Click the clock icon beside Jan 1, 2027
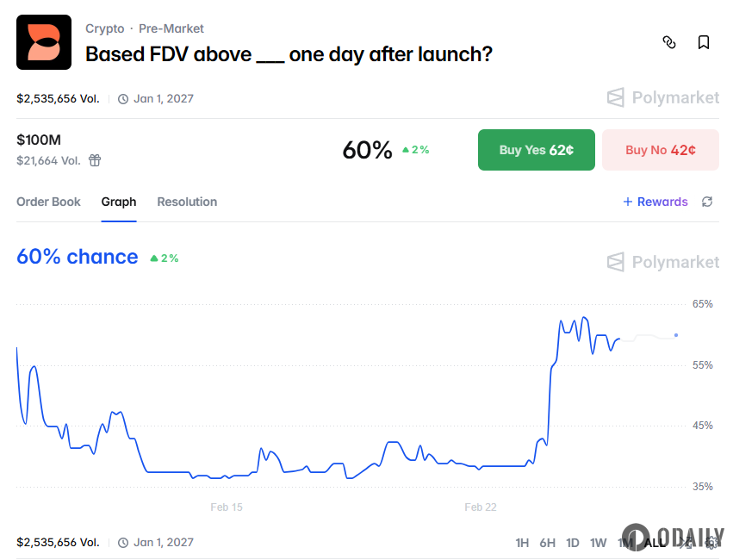 pos(123,98)
